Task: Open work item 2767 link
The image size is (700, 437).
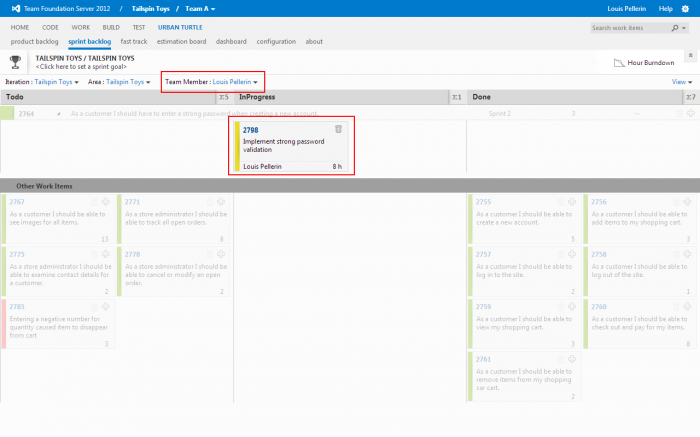Action: tap(17, 202)
